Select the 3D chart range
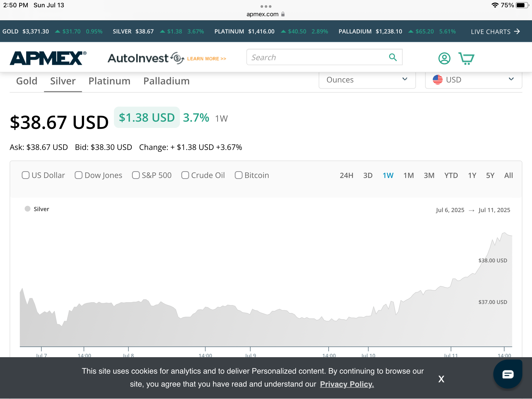 (x=368, y=175)
